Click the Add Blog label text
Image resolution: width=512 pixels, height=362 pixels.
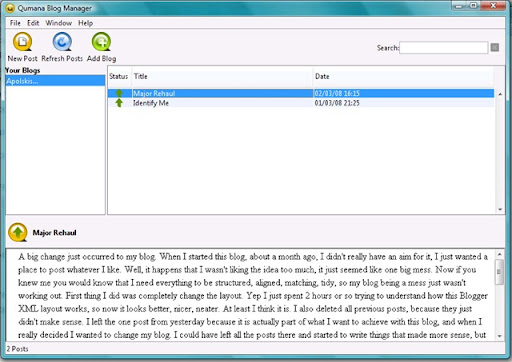[101, 58]
